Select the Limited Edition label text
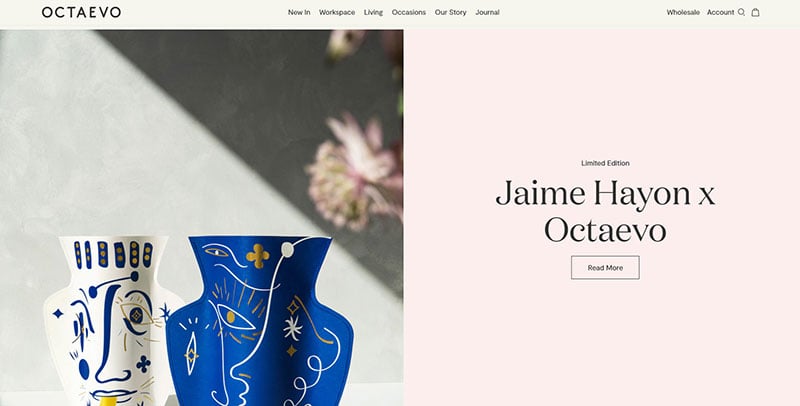Image resolution: width=800 pixels, height=406 pixels. (605, 163)
